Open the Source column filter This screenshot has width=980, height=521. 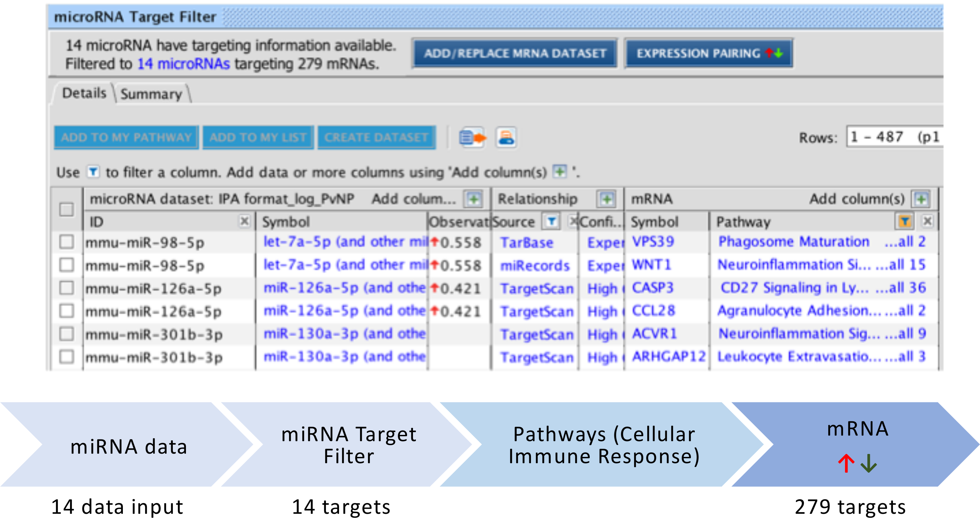click(551, 221)
